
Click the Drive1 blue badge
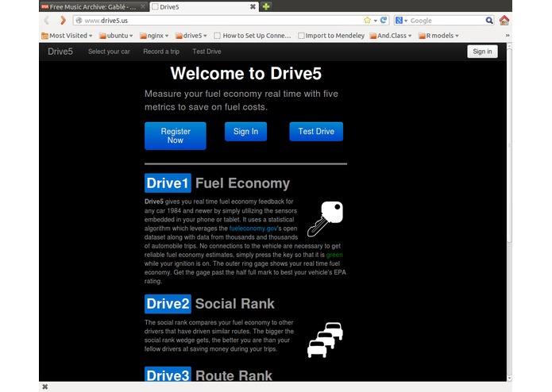pyautogui.click(x=168, y=183)
